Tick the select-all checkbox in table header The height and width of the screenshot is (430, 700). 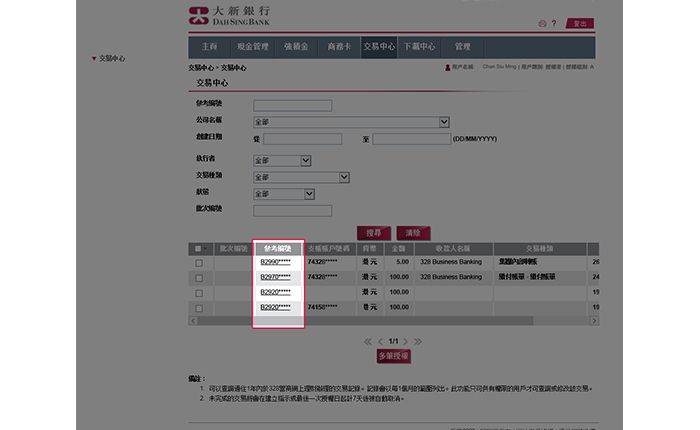tap(198, 249)
